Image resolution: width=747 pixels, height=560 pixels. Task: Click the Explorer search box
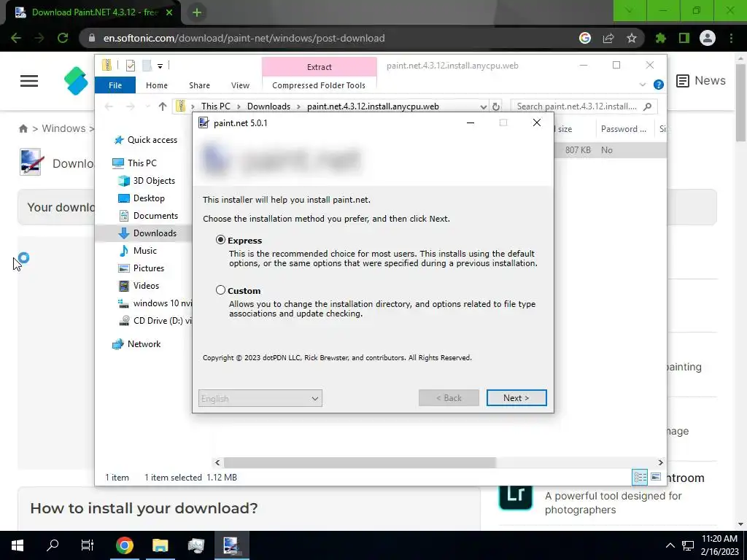pos(584,106)
